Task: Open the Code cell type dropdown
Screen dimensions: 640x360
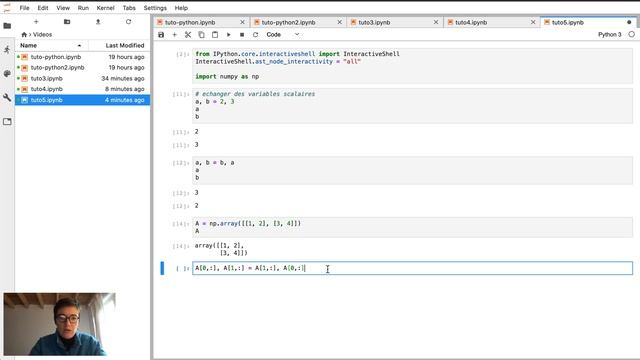Action: click(283, 35)
